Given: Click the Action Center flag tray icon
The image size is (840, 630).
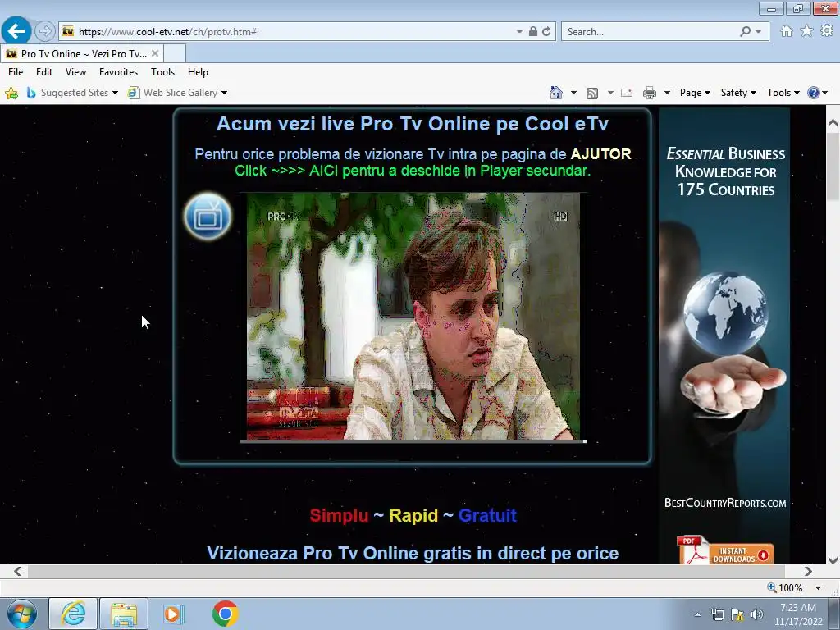Looking at the screenshot, I should click(737, 614).
